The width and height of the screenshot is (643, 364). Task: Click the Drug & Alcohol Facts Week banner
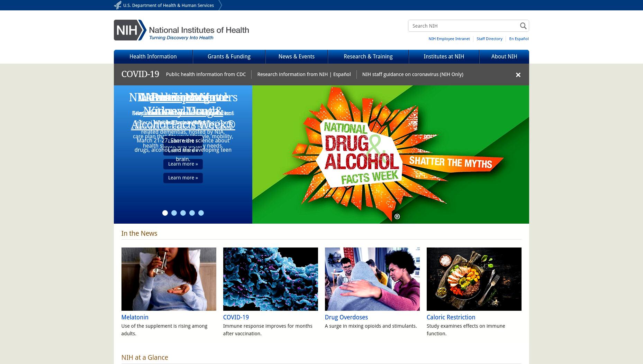(x=391, y=155)
